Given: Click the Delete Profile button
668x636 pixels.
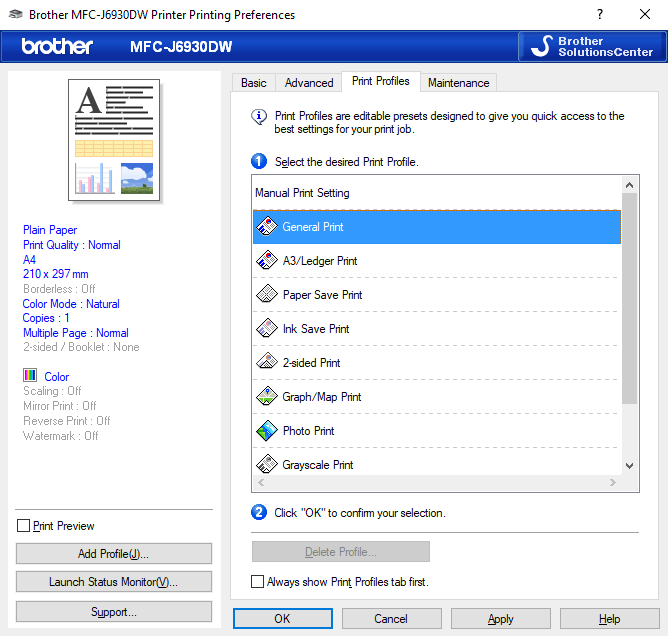Looking at the screenshot, I should 341,552.
